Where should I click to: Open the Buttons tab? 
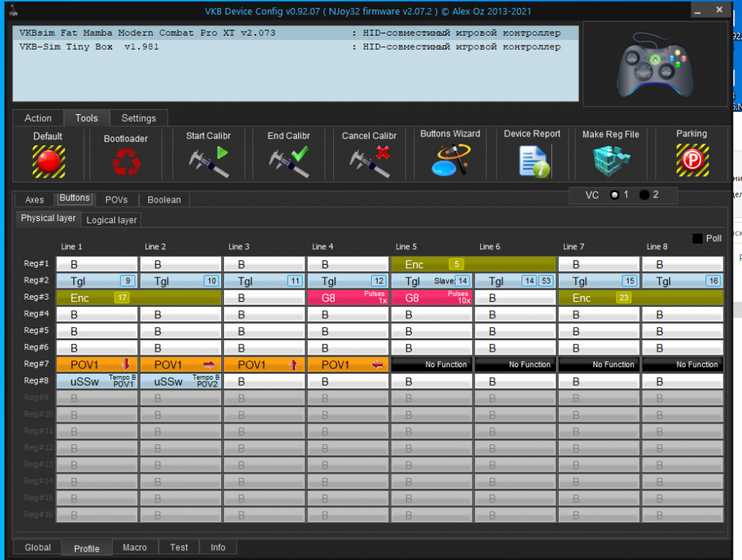(75, 198)
